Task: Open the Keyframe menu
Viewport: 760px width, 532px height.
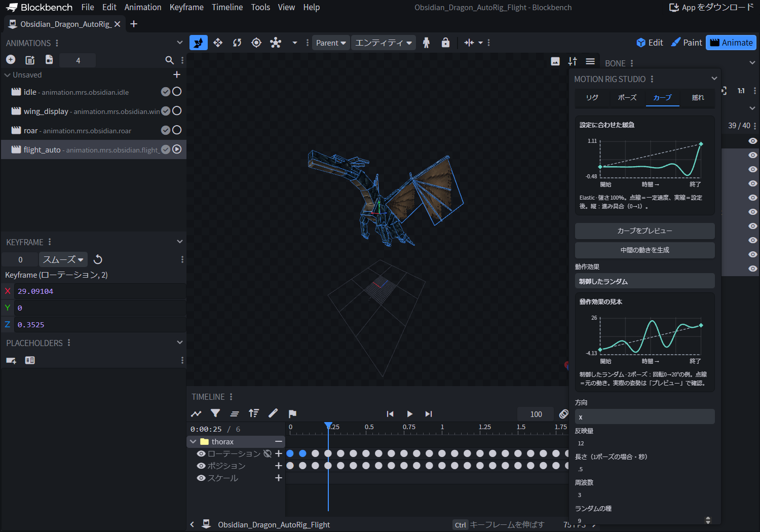Action: pyautogui.click(x=186, y=7)
